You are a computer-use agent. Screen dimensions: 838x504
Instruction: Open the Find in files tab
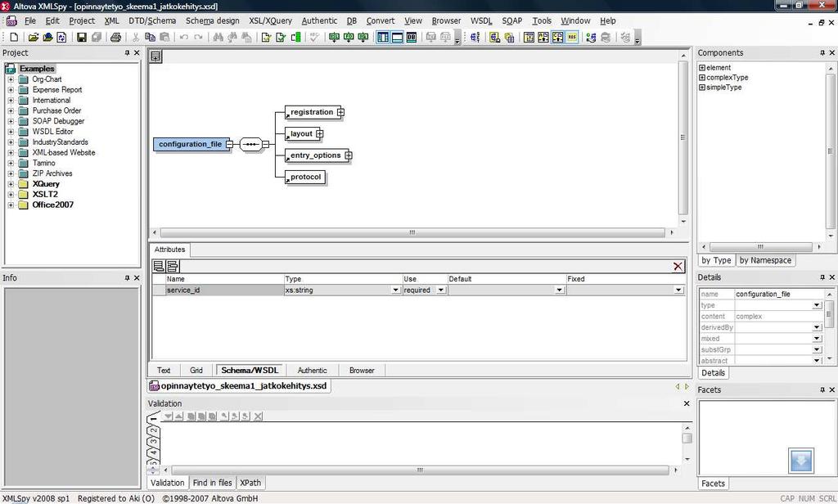click(x=212, y=483)
